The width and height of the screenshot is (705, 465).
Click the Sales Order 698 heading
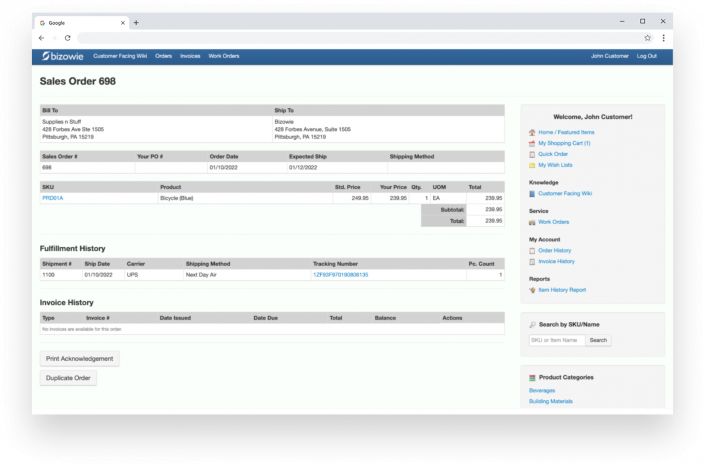click(78, 81)
